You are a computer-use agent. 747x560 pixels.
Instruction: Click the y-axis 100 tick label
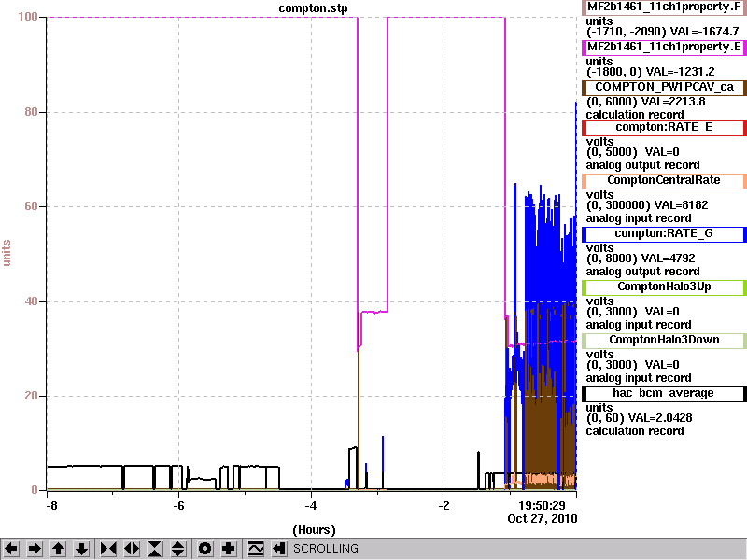tap(28, 17)
